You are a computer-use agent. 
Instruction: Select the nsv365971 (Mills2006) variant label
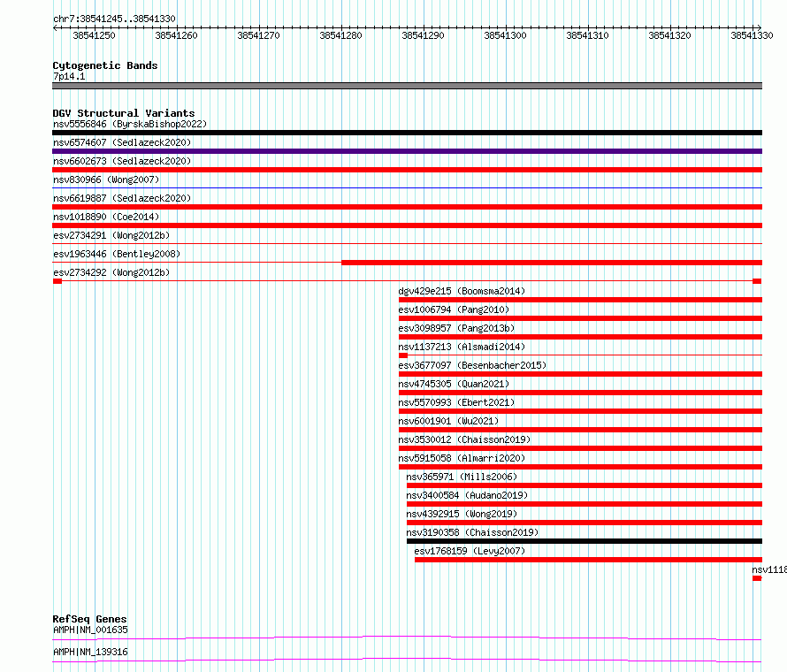462,477
